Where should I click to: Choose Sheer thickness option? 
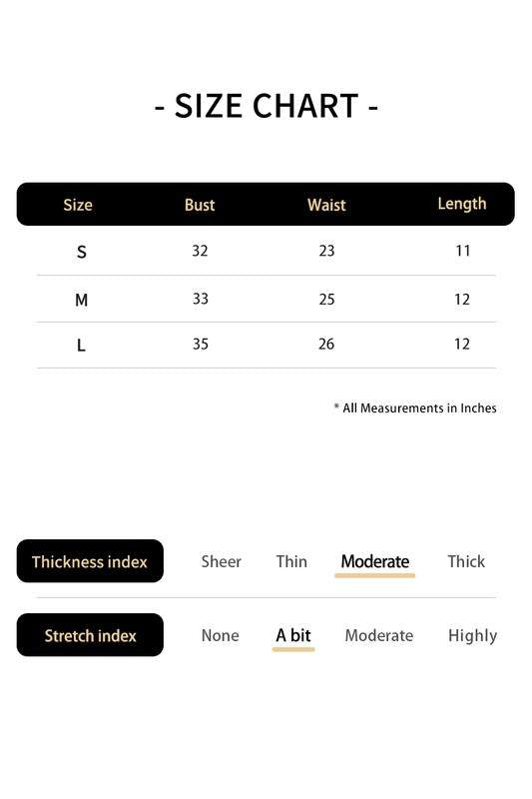coord(221,561)
